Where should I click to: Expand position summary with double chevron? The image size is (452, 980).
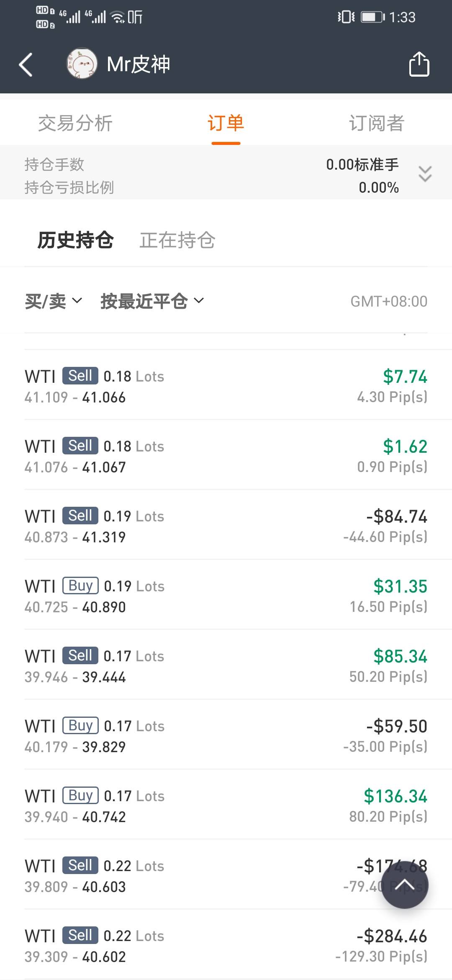[x=425, y=174]
